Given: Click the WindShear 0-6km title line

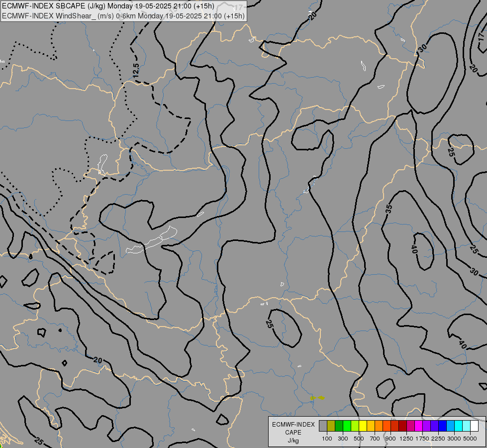Looking at the screenshot, I should pyautogui.click(x=123, y=16).
